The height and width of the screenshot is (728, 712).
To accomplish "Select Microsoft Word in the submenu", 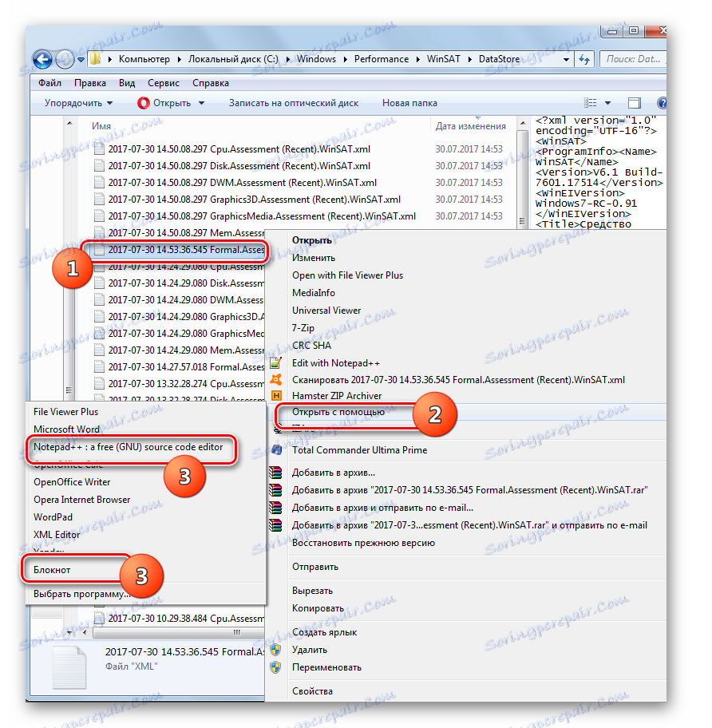I will point(66,429).
